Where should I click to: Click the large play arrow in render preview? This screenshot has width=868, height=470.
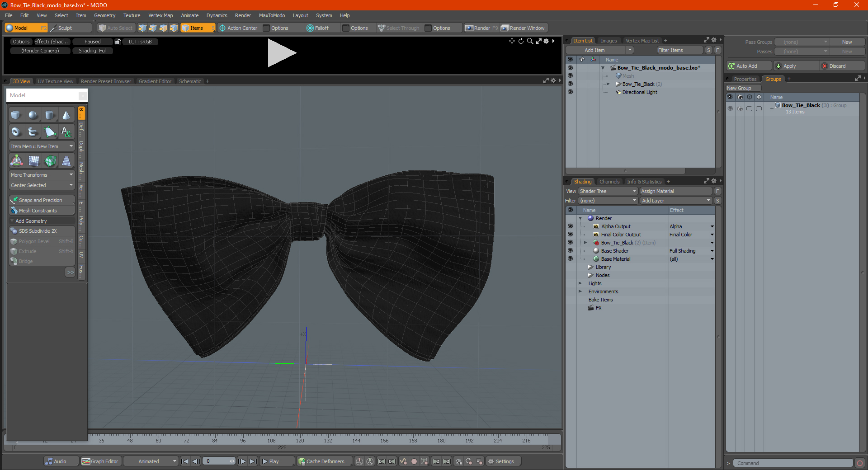point(281,53)
